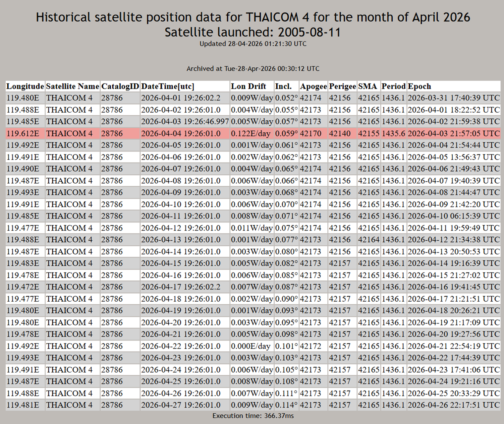The height and width of the screenshot is (424, 504).
Task: Click epoch 2026-04-26 22:17:51 UTC cell
Action: coord(454,405)
